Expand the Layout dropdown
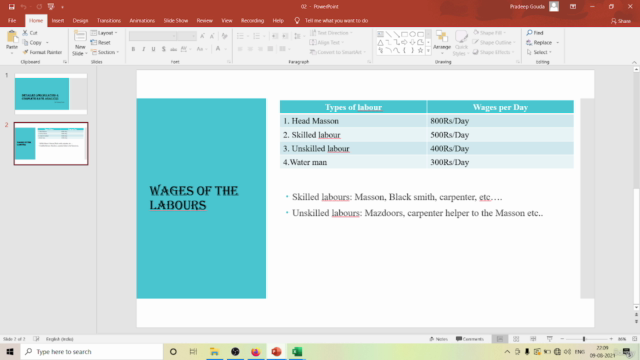 coord(104,33)
